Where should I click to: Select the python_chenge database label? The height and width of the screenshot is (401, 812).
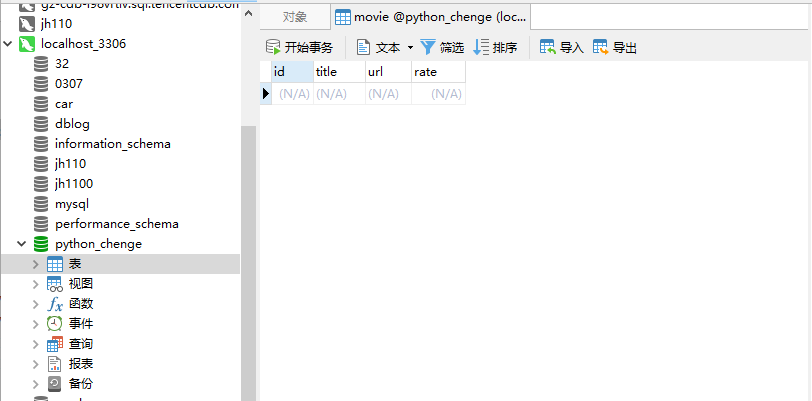point(98,244)
